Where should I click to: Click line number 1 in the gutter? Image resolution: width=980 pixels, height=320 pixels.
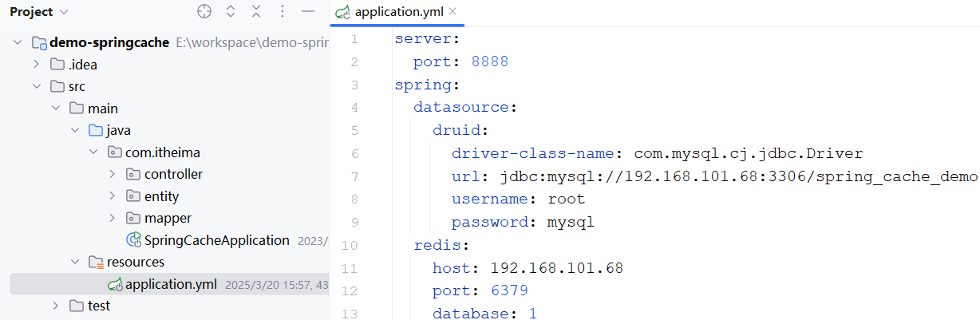click(x=354, y=39)
